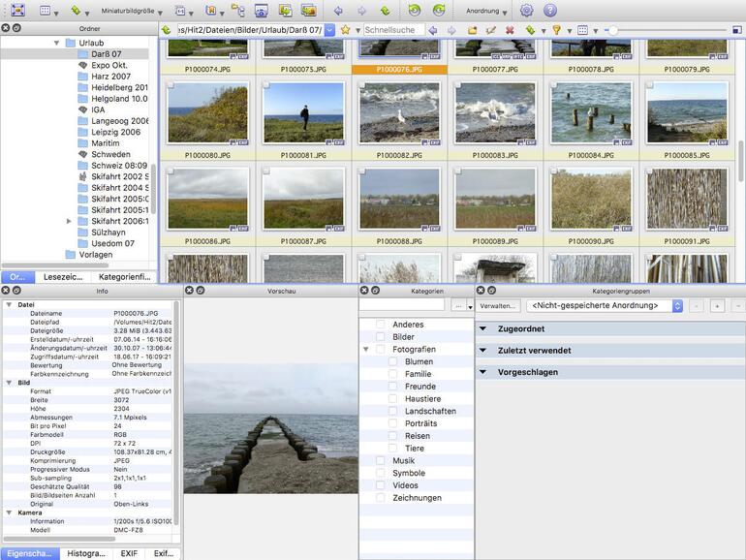Check the Landschaften category checkbox
746x560 pixels.
click(x=393, y=411)
